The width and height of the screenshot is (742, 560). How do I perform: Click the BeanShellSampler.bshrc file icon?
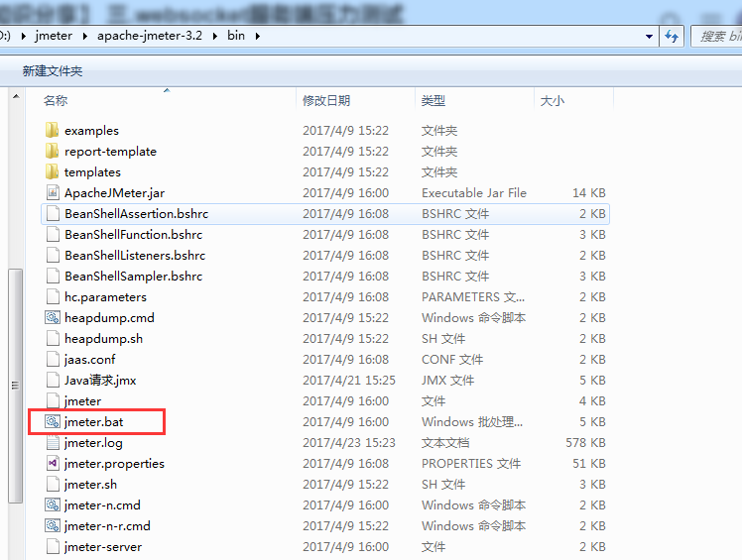click(x=53, y=276)
